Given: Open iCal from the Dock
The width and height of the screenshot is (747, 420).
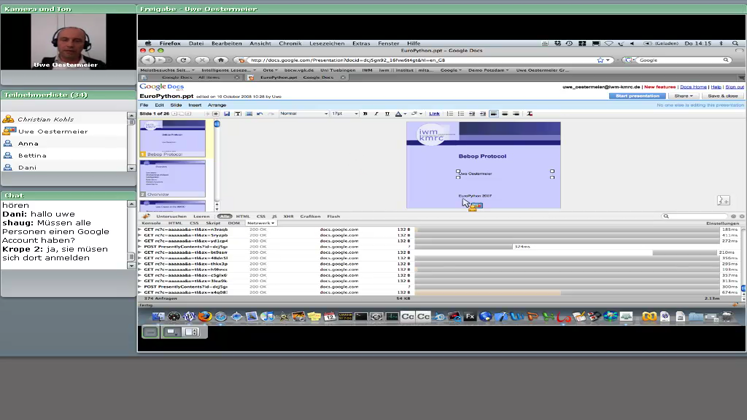Looking at the screenshot, I should [x=330, y=316].
